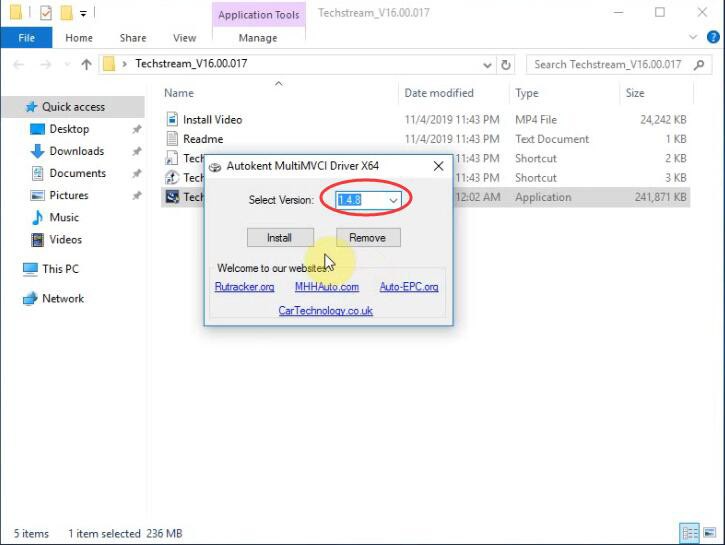The width and height of the screenshot is (725, 545).
Task: Click the Text Document type cell
Action: click(552, 139)
